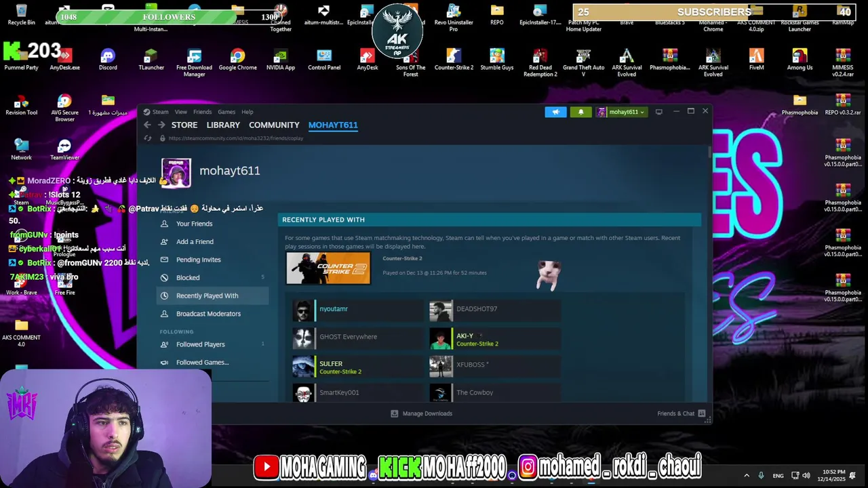Click the Counter-Strike 2 game banner
The height and width of the screenshot is (488, 868).
tap(328, 268)
